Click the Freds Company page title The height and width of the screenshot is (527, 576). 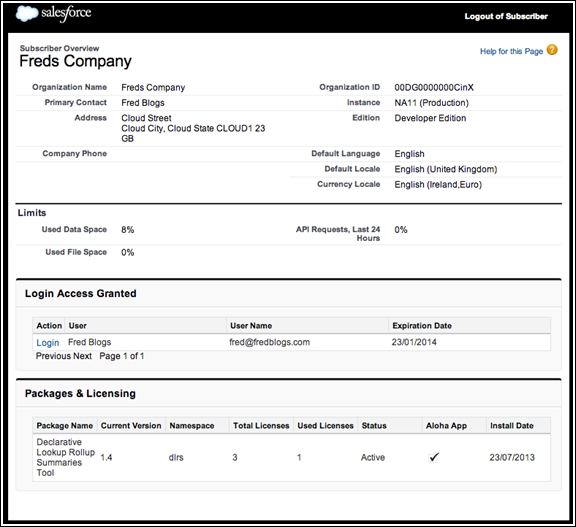pos(75,61)
